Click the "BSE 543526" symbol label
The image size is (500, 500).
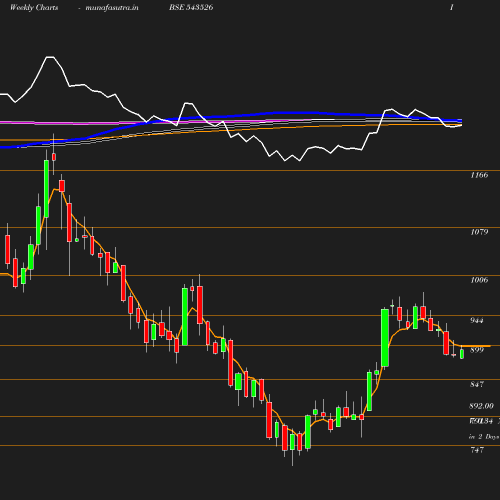pos(191,7)
